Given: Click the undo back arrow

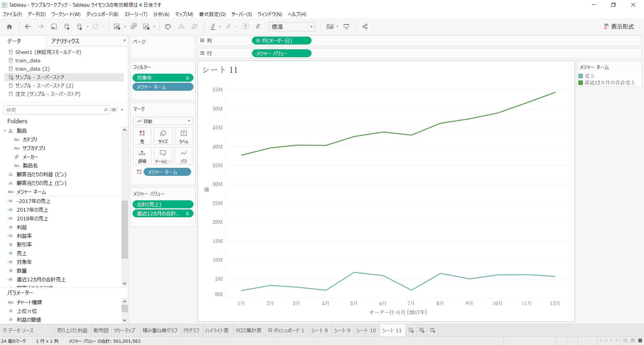Looking at the screenshot, I should pos(28,27).
